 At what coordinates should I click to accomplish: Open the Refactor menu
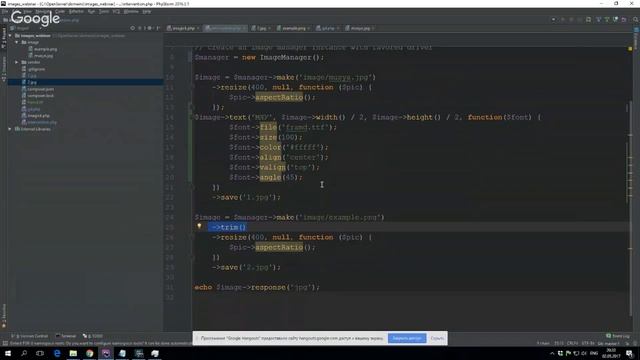[76, 11]
